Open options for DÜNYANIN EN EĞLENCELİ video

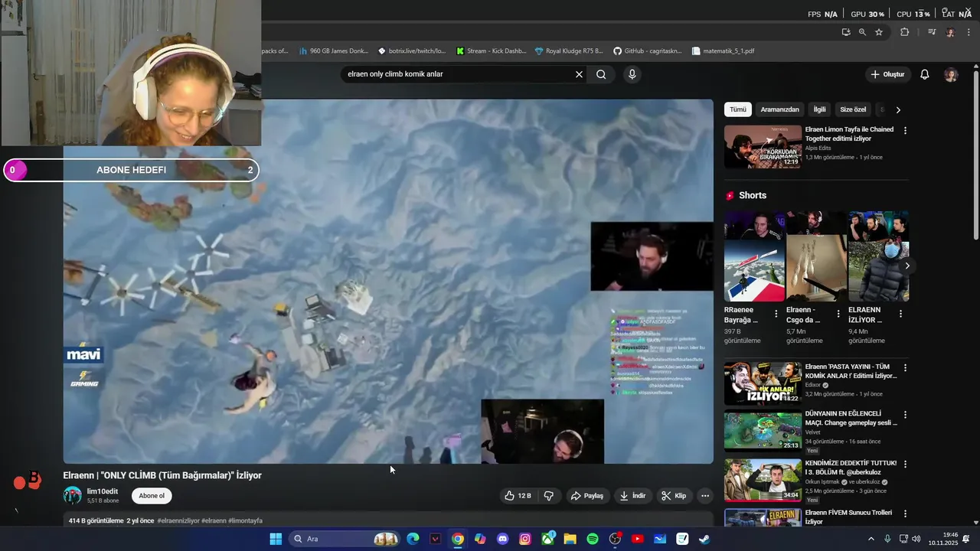tap(905, 415)
